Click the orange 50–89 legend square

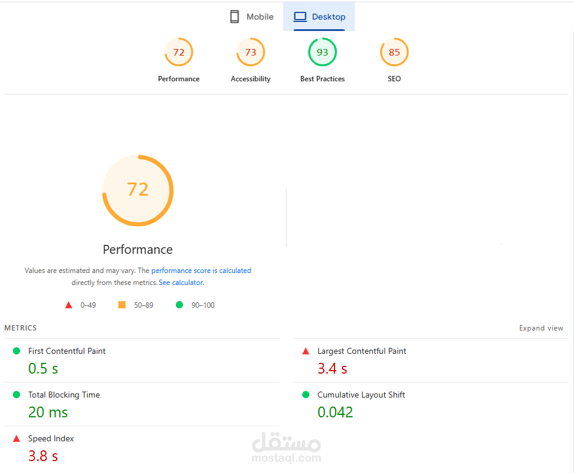(122, 305)
